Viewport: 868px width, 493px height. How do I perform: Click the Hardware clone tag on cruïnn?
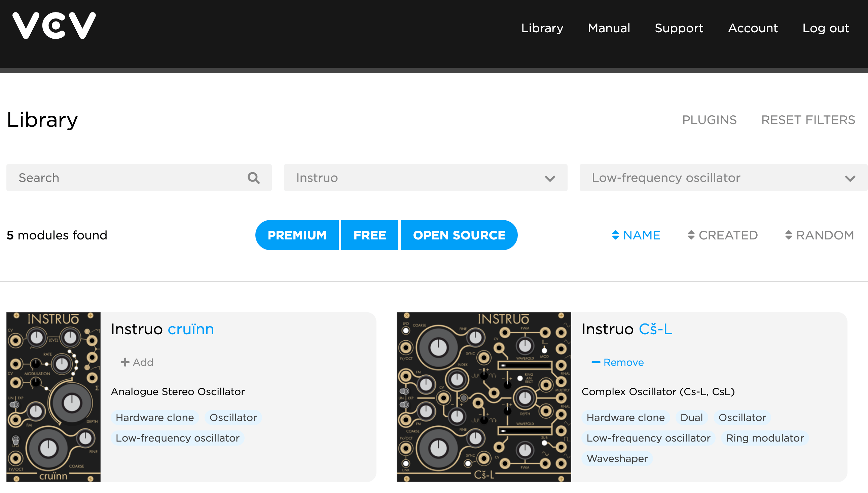(155, 417)
